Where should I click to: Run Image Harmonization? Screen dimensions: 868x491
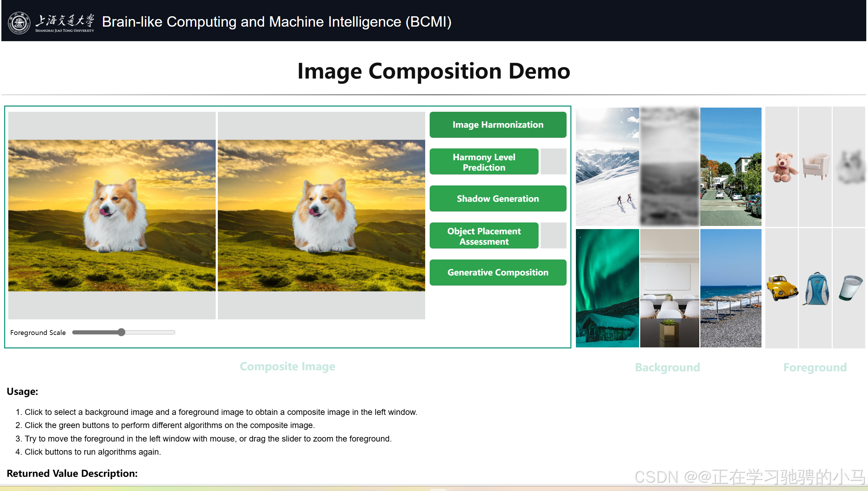tap(497, 125)
